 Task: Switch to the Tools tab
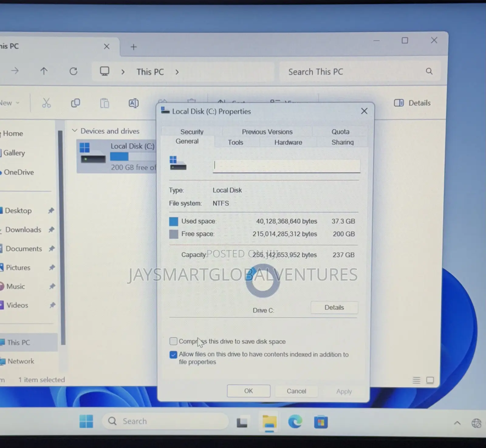click(x=236, y=142)
